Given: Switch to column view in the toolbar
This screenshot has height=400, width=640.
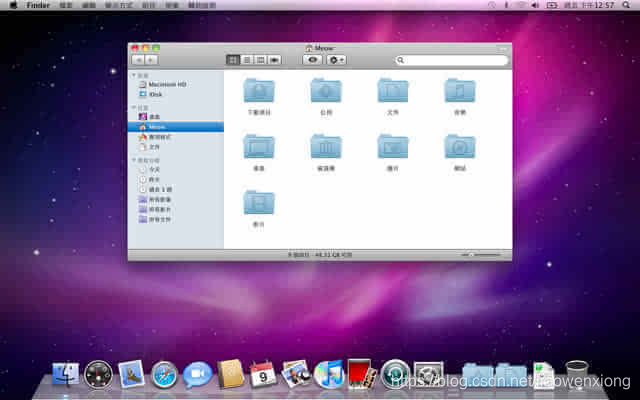Looking at the screenshot, I should coord(260,60).
